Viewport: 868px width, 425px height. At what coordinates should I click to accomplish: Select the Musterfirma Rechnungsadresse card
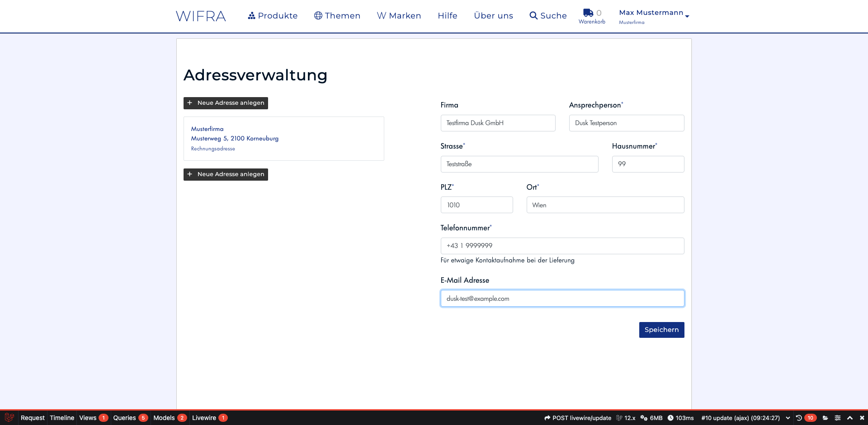[283, 138]
